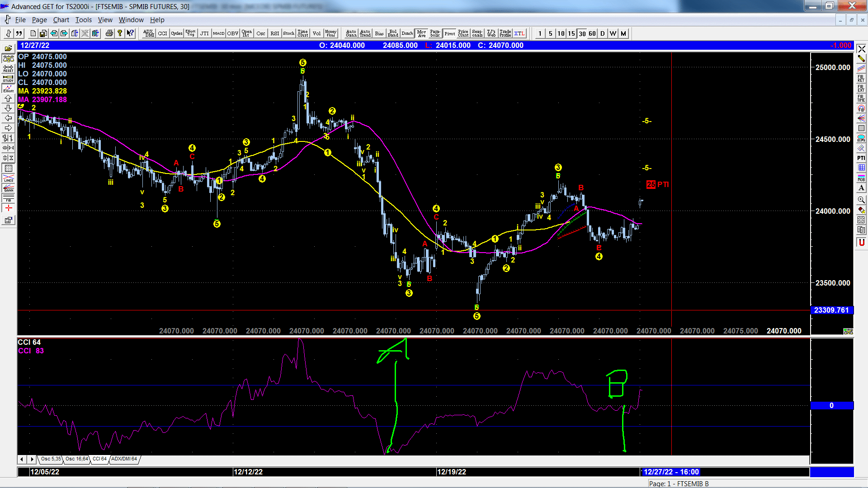Click the 23309.761 price level label
This screenshot has width=868, height=488.
click(831, 310)
